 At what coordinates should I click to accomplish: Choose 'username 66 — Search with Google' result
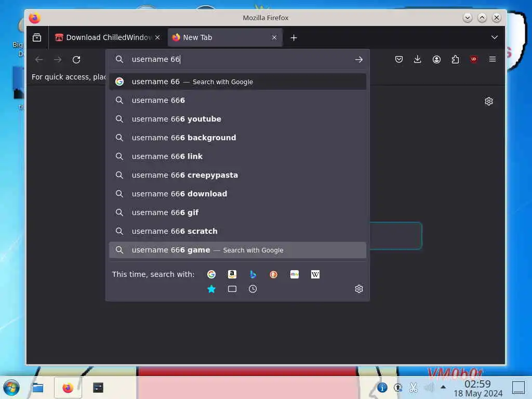(237, 82)
